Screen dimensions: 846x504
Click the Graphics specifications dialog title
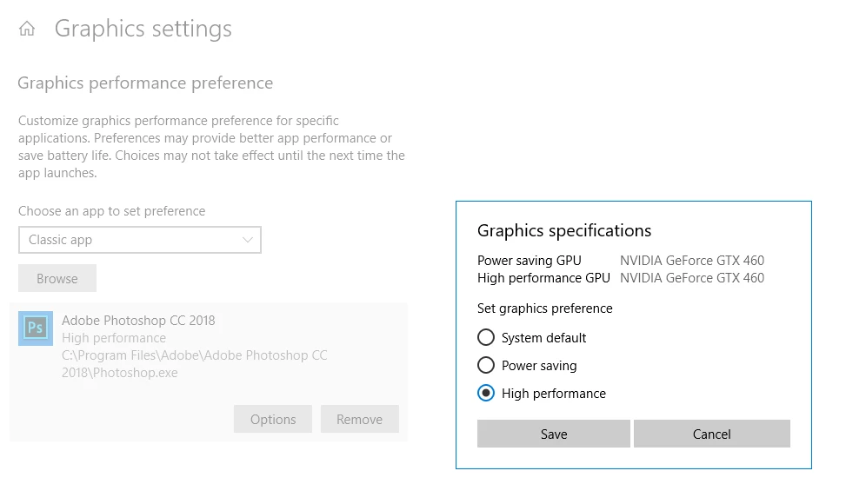[564, 230]
